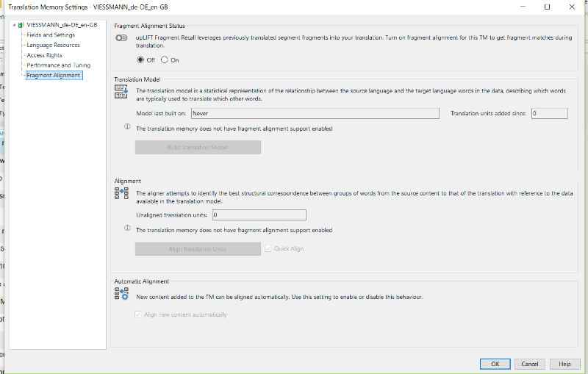Click the Build Translation Model button
Image resolution: width=588 pixels, height=374 pixels.
pos(198,147)
